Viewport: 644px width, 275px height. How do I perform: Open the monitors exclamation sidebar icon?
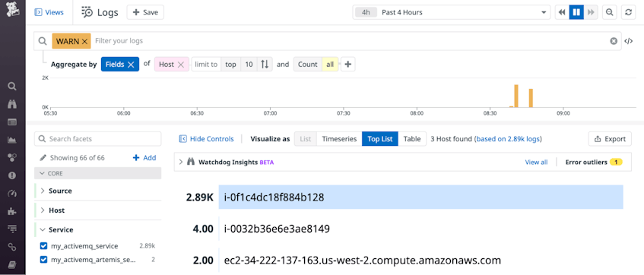pos(12,175)
